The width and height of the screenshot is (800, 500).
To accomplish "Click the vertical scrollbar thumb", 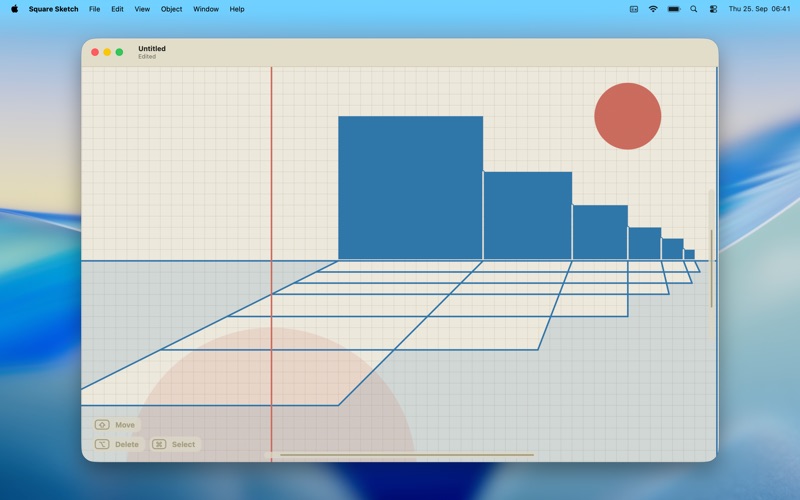I will 711,268.
